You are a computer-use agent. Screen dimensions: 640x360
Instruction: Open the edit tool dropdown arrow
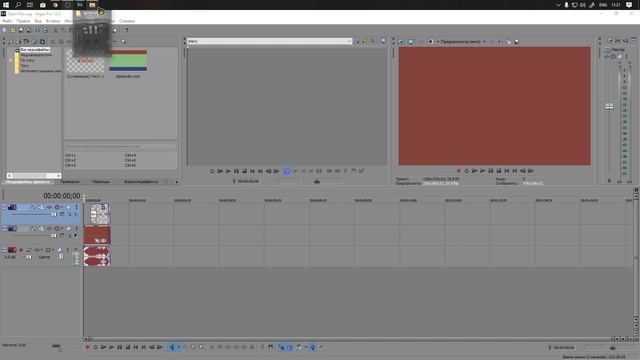[x=178, y=347]
